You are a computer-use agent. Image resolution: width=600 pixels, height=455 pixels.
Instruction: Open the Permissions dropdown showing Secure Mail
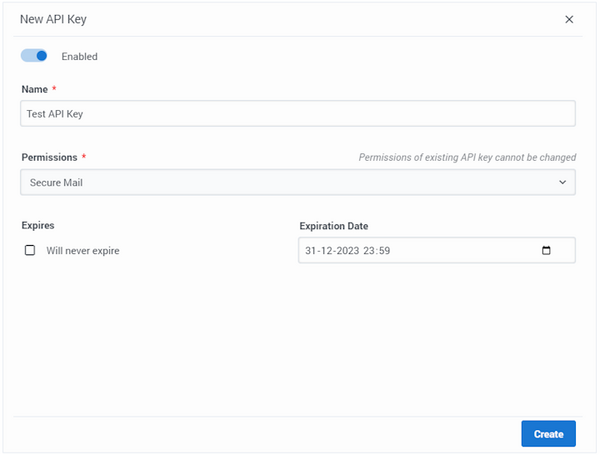(298, 183)
